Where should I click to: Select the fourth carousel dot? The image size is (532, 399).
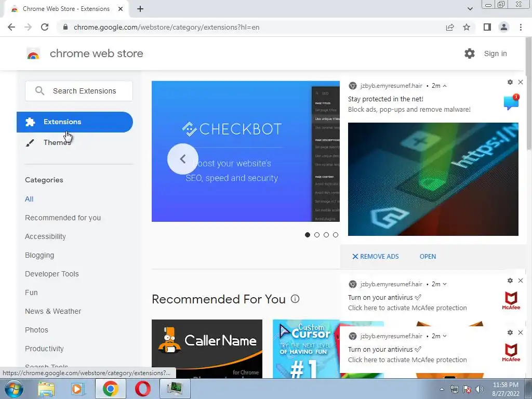point(336,235)
